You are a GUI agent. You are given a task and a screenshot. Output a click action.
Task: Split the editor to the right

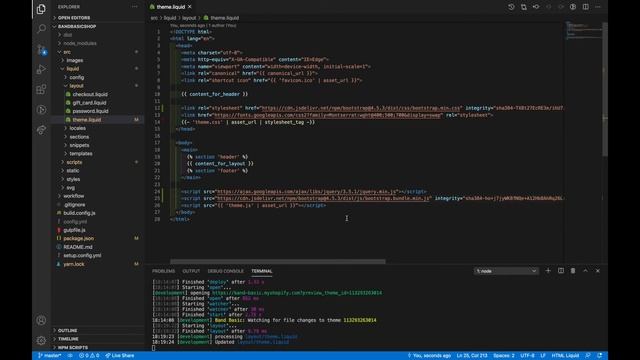point(586,7)
